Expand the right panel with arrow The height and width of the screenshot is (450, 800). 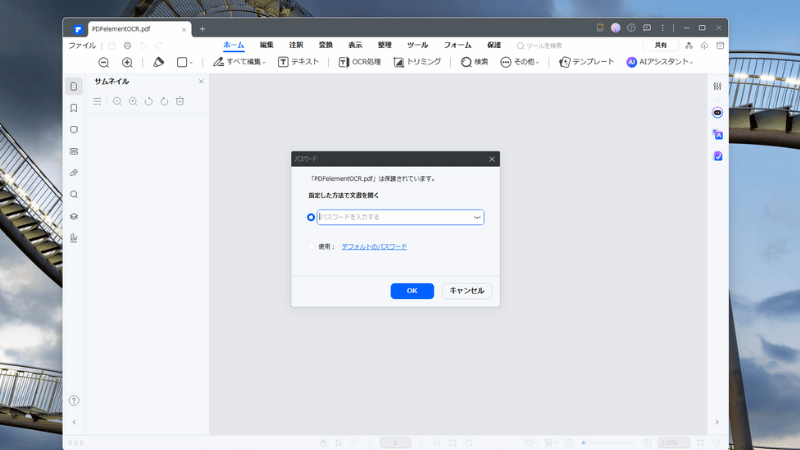(717, 422)
